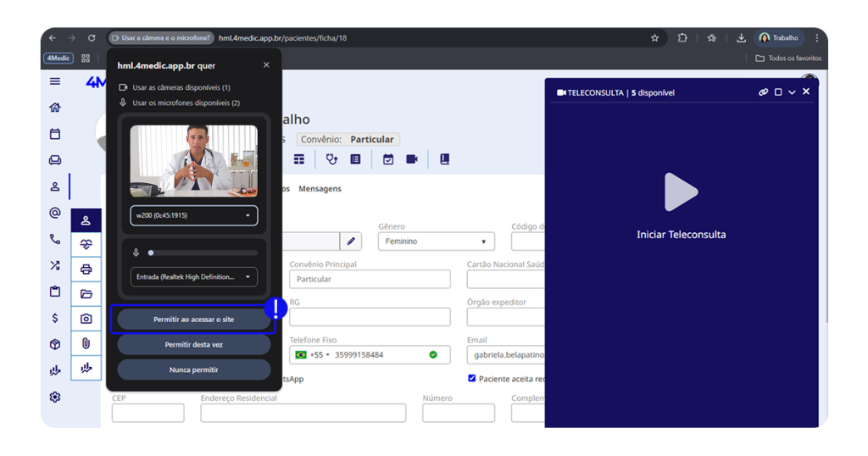Uncheck the "Paciente aceita" checkbox
Image resolution: width=868 pixels, height=456 pixels.
(x=472, y=378)
